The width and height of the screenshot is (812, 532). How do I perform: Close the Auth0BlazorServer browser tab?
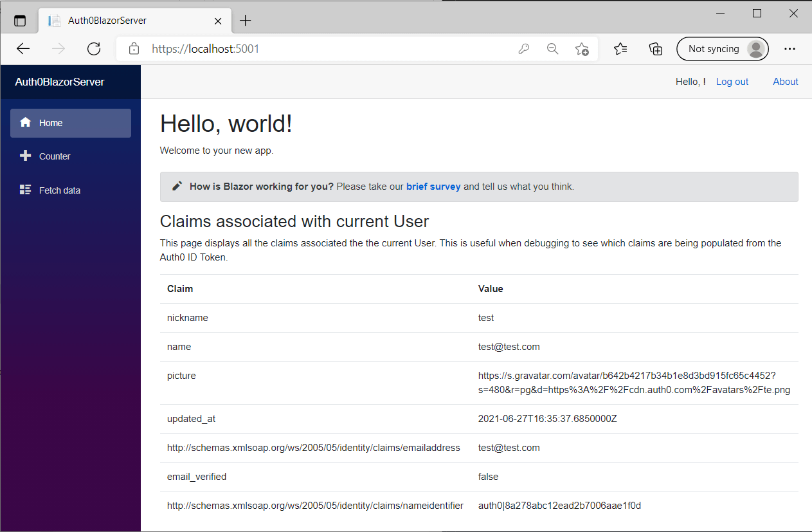[x=218, y=21]
